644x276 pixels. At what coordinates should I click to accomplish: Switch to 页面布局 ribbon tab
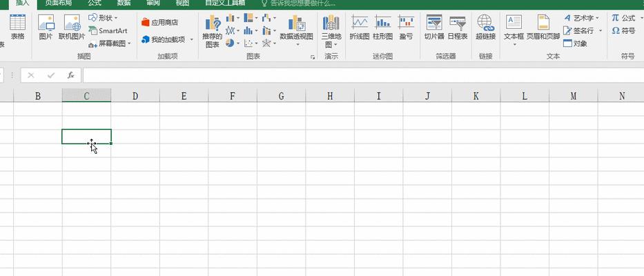coord(57,3)
